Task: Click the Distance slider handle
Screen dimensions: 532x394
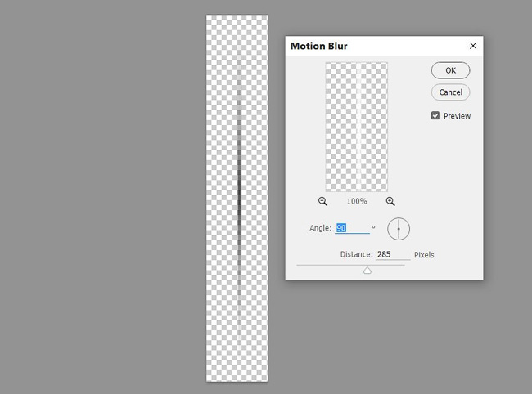Action: point(367,270)
